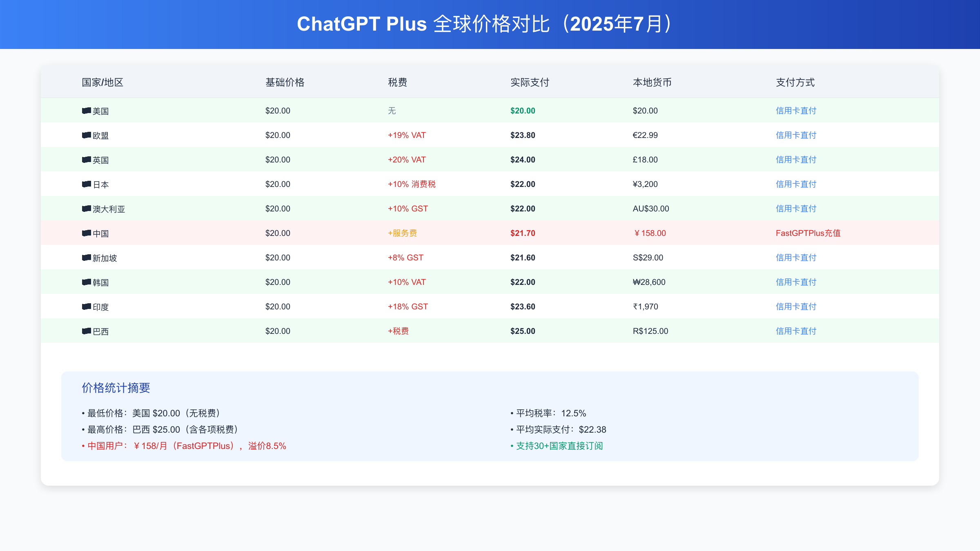This screenshot has width=980, height=551.
Task: Open the 信用卡直付 link in 美国 row
Action: tap(796, 111)
